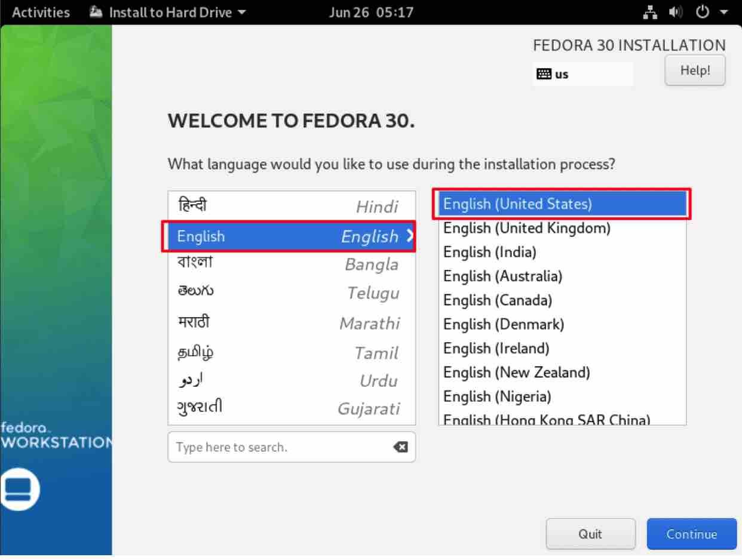Select Telugu in the language list

(292, 293)
